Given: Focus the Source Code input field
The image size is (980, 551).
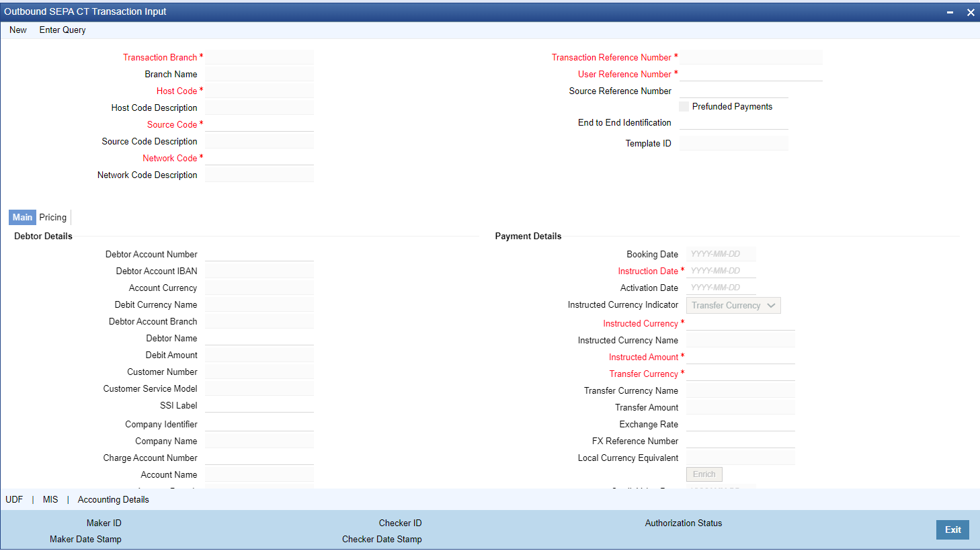Looking at the screenshot, I should pyautogui.click(x=259, y=124).
